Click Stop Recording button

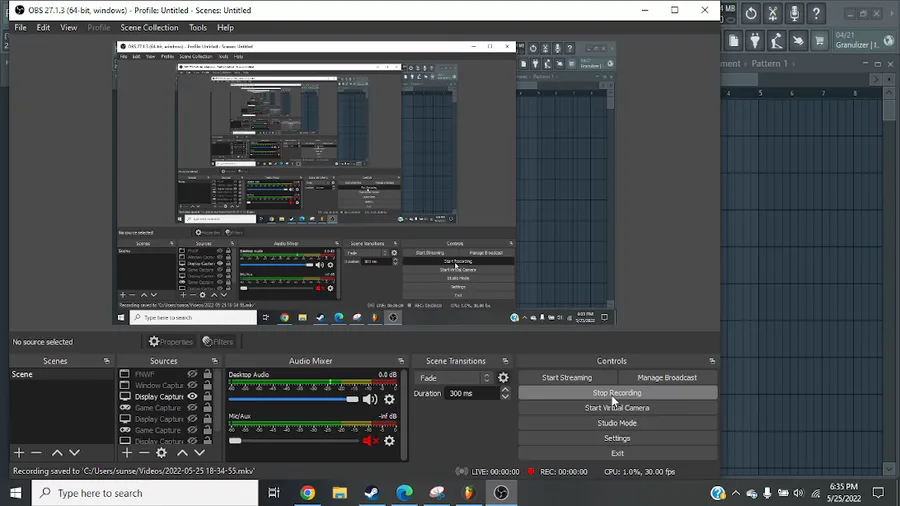coord(618,393)
